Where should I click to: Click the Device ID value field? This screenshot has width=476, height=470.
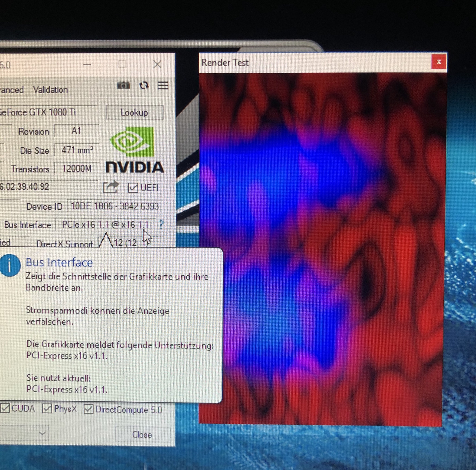(x=115, y=206)
